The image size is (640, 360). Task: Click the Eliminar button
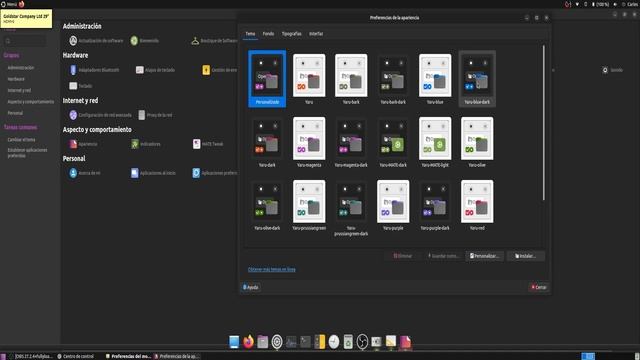click(403, 256)
